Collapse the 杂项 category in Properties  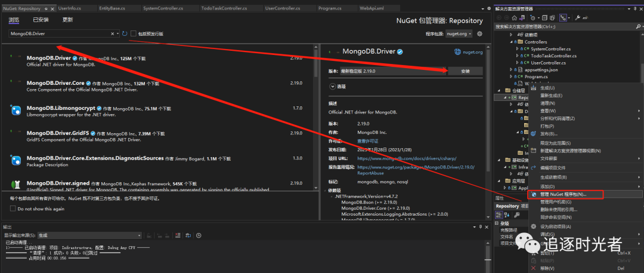coord(497,223)
